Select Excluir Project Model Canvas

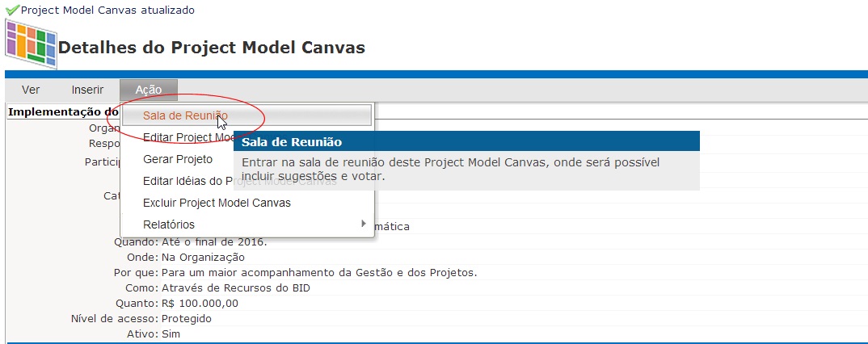click(217, 203)
